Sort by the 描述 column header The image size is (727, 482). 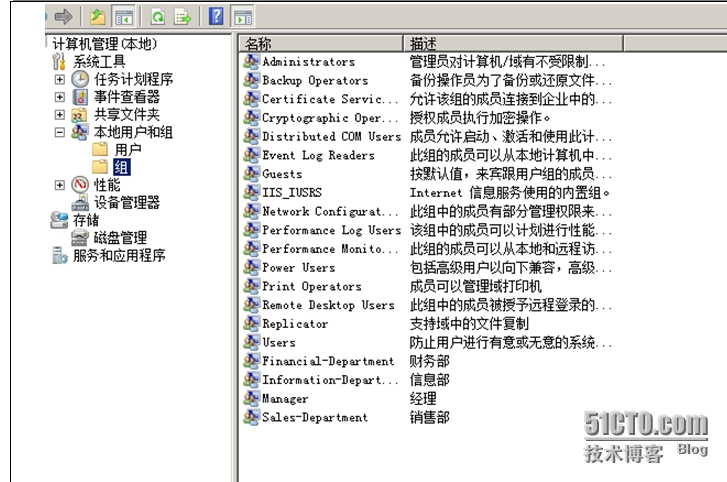(513, 44)
